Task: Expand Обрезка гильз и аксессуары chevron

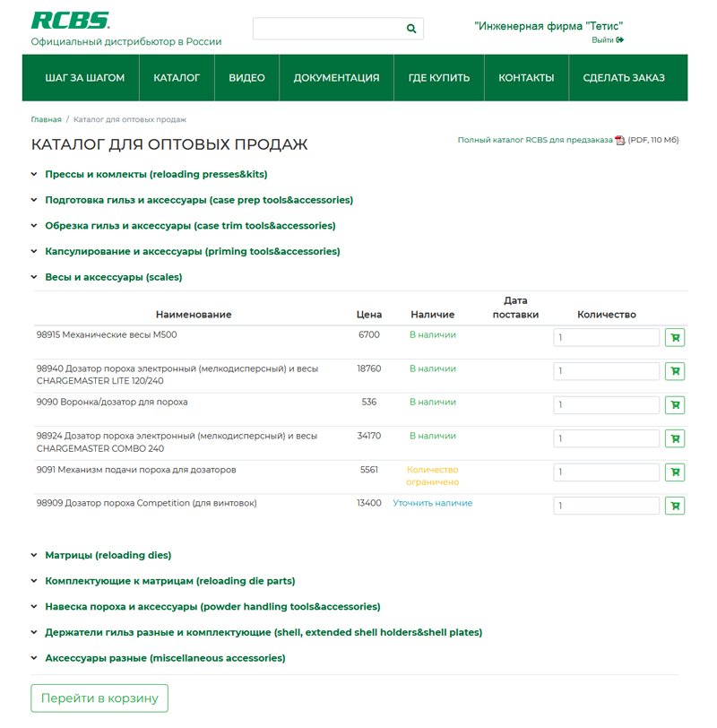Action: (34, 226)
